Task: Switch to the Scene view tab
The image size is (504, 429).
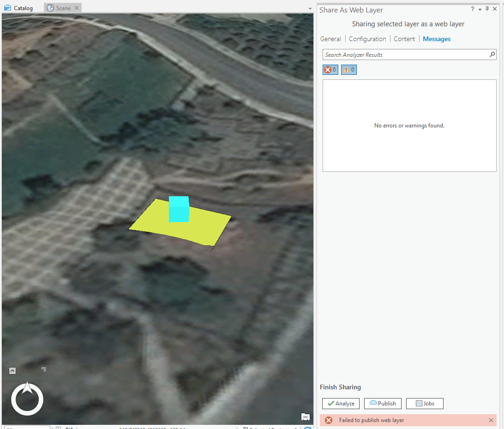Action: [63, 8]
